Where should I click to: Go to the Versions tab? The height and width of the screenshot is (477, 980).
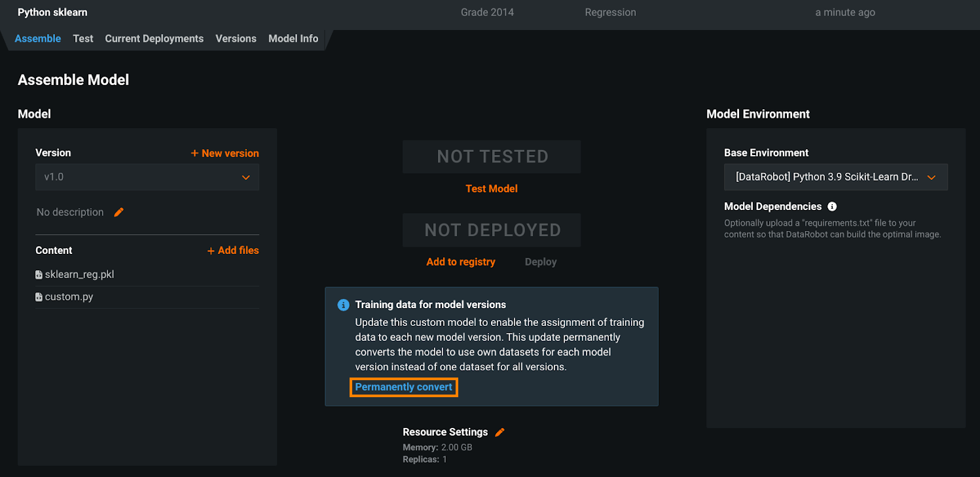tap(236, 39)
